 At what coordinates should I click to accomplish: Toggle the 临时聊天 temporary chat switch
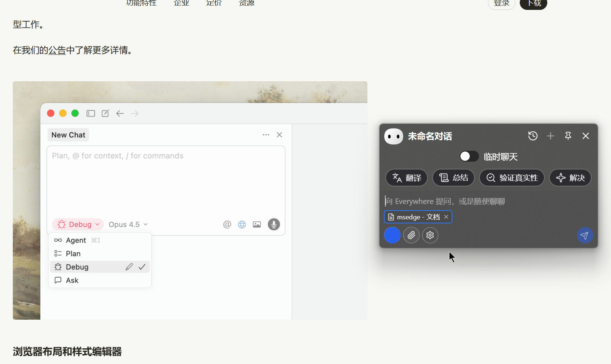469,156
